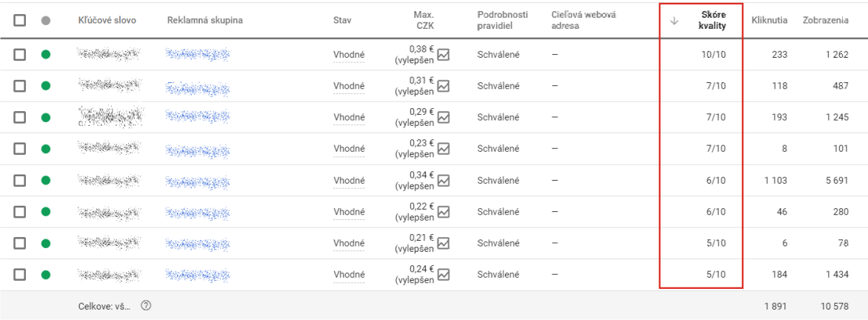Click help icon next to Celkove total
Image resolution: width=868 pixels, height=320 pixels.
pyautogui.click(x=146, y=305)
